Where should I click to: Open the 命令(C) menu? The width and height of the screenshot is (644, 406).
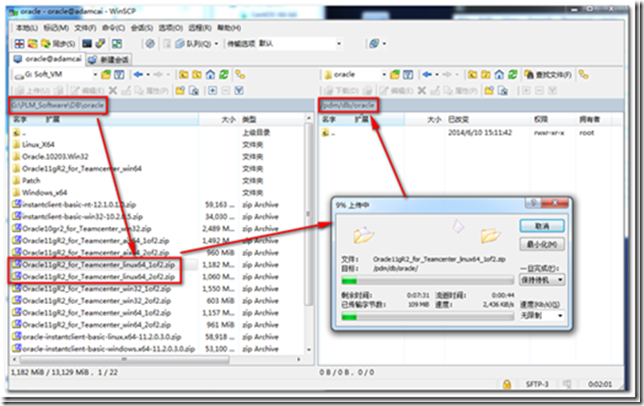pos(113,28)
